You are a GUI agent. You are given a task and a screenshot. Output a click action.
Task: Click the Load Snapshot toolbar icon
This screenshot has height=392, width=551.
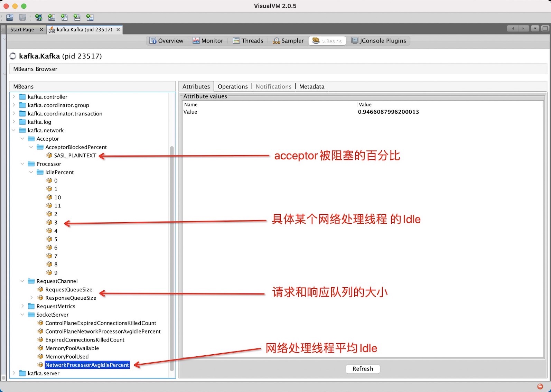pos(10,17)
